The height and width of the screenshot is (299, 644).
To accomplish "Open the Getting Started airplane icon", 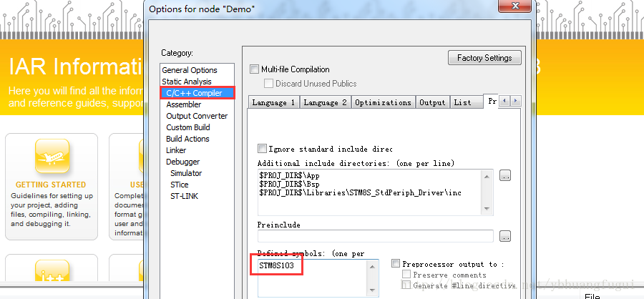I will 52,157.
